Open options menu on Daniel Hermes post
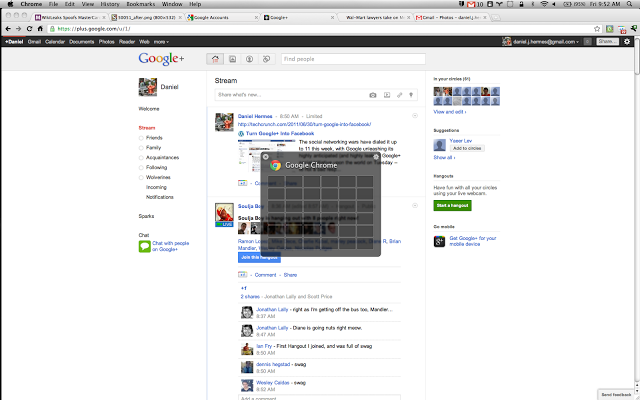The height and width of the screenshot is (400, 640). tap(415, 116)
